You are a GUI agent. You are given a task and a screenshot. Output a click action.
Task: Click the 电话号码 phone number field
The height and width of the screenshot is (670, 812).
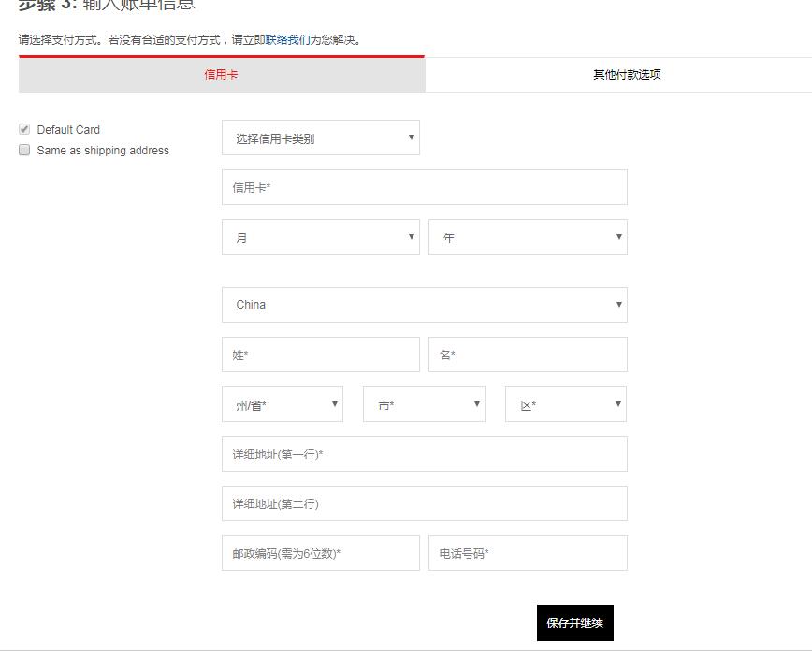tap(527, 552)
